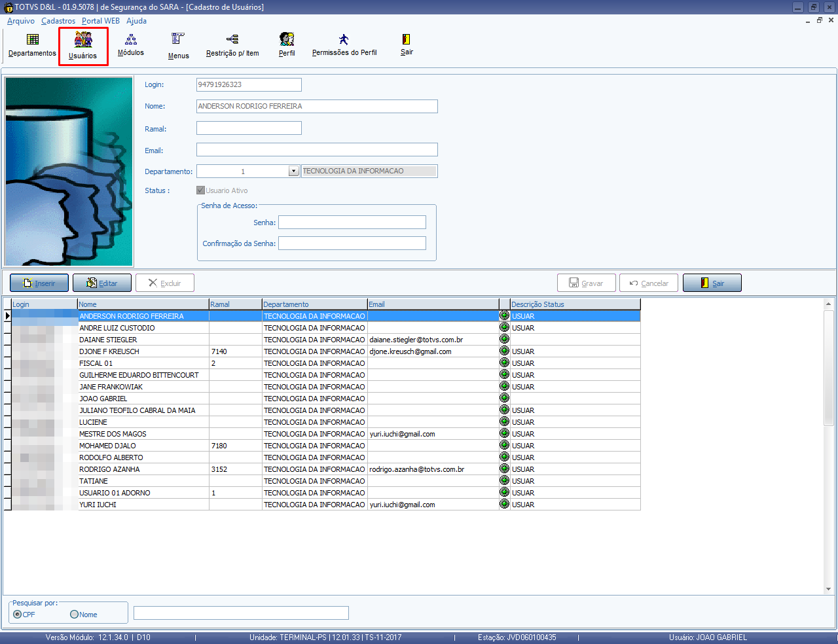
Task: Select the ramal 7180 cell
Action: click(x=236, y=445)
